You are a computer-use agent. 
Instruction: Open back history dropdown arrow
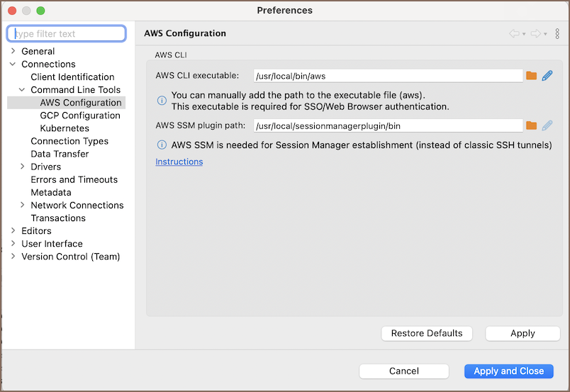click(x=524, y=34)
